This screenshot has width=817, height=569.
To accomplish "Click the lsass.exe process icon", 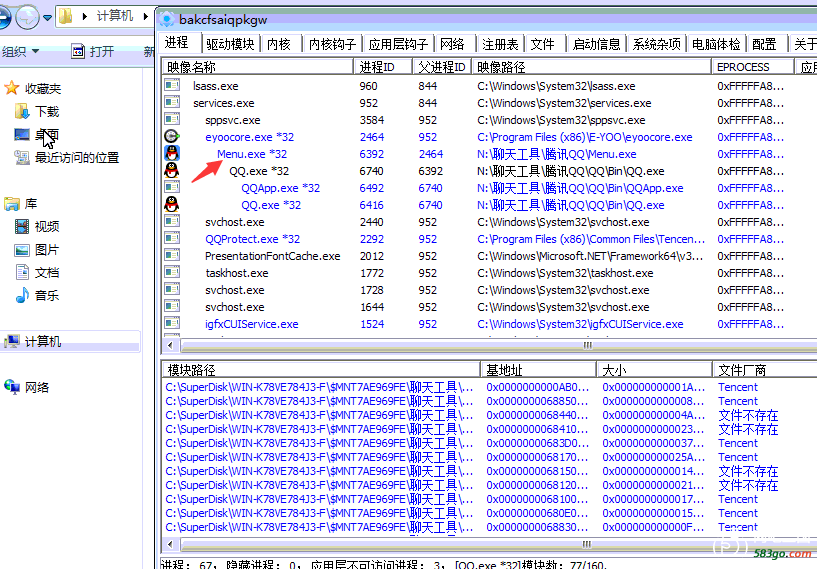I will [x=172, y=85].
